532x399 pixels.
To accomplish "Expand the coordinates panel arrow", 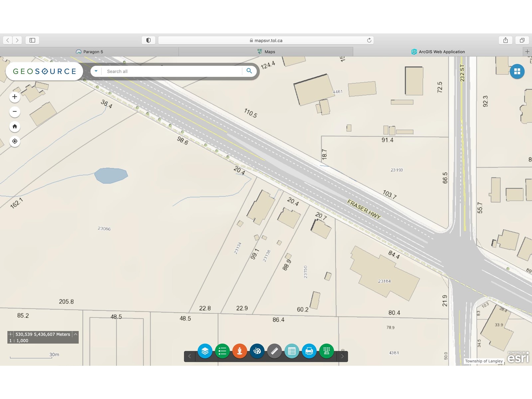I will [75, 334].
